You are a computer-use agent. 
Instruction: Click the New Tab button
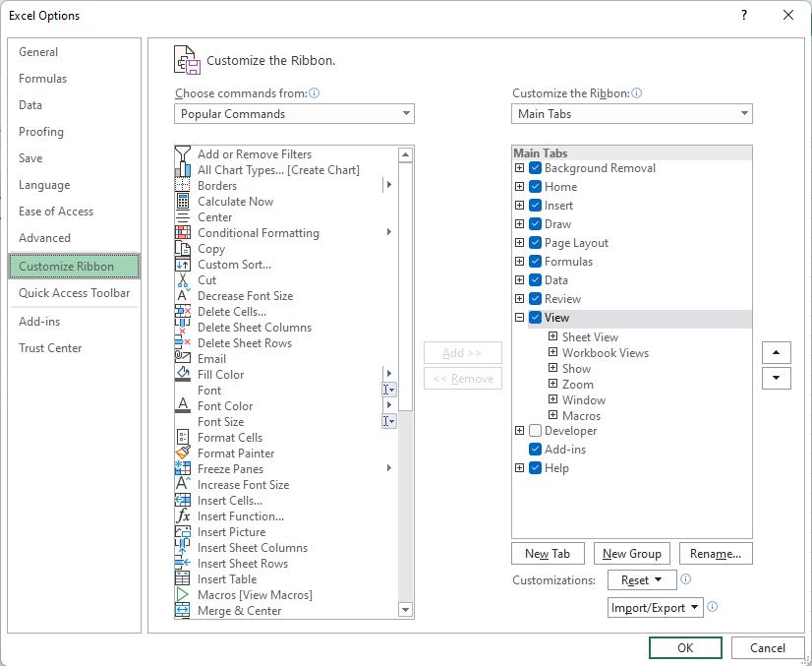[x=548, y=554]
